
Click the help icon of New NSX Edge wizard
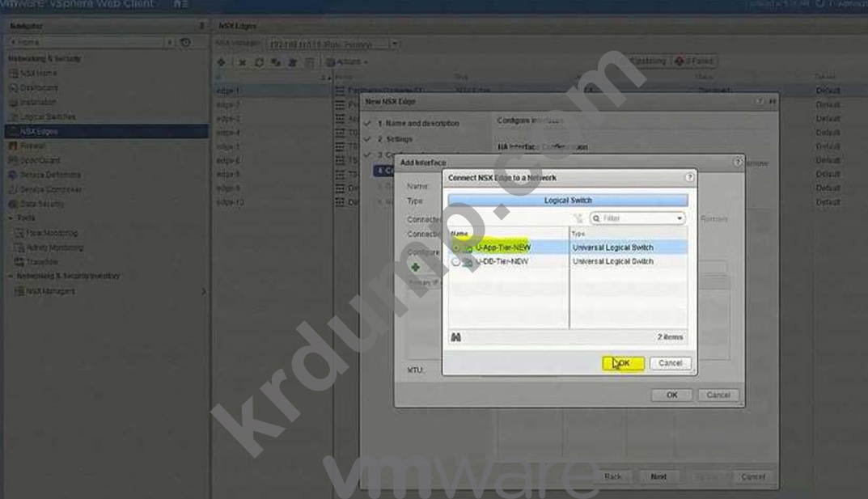pyautogui.click(x=760, y=101)
